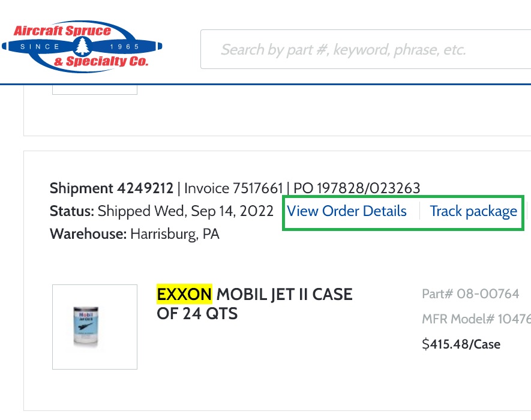Click the partially visible thumbnail box above
The height and width of the screenshot is (420, 531).
coord(95,90)
